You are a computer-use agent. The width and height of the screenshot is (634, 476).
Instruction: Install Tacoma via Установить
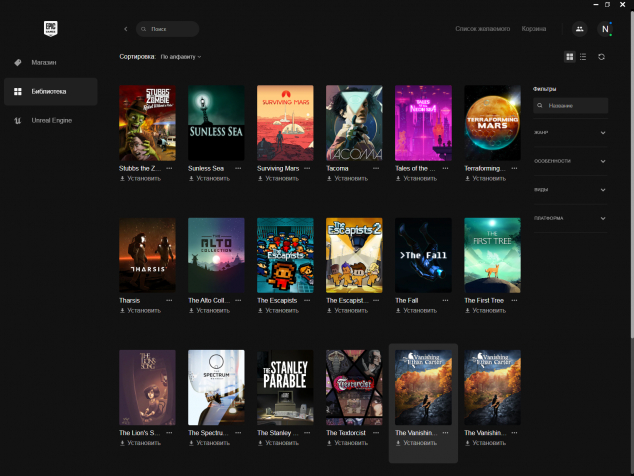click(x=347, y=178)
